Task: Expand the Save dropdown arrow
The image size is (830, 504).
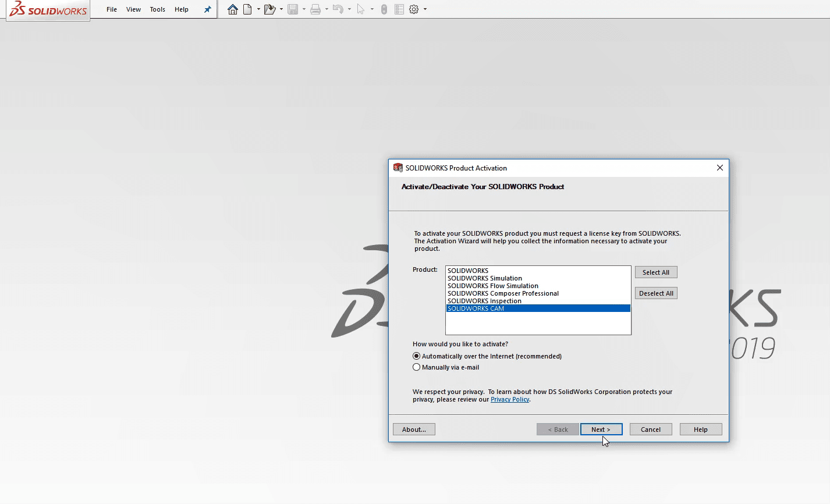Action: click(304, 9)
